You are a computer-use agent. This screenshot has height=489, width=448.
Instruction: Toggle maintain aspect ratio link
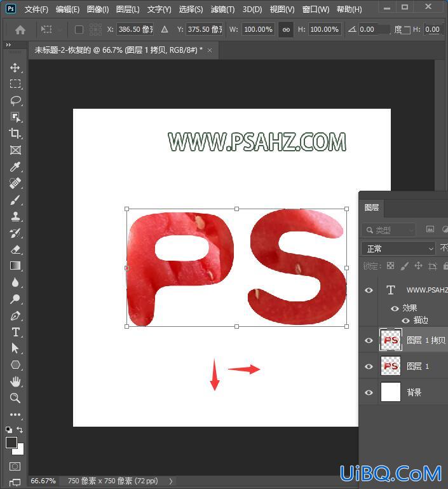click(x=286, y=30)
